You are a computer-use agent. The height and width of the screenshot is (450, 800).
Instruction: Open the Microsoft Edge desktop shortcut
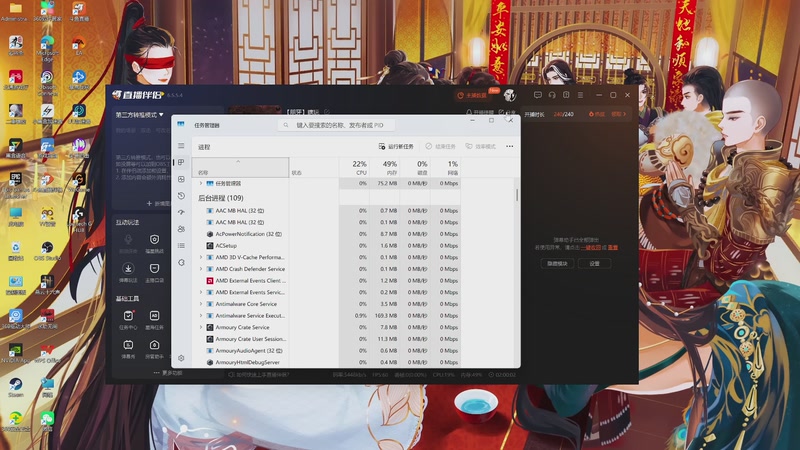(47, 48)
